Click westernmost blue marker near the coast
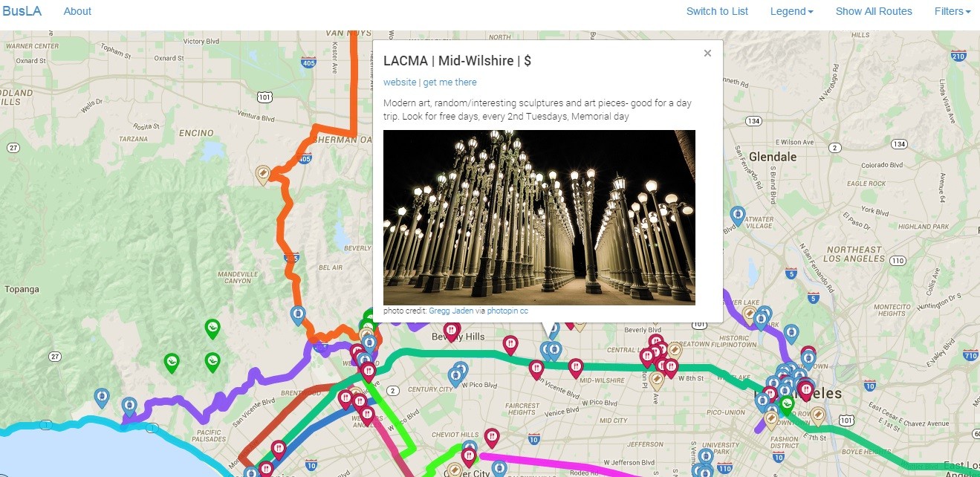The height and width of the screenshot is (477, 980). coord(101,397)
